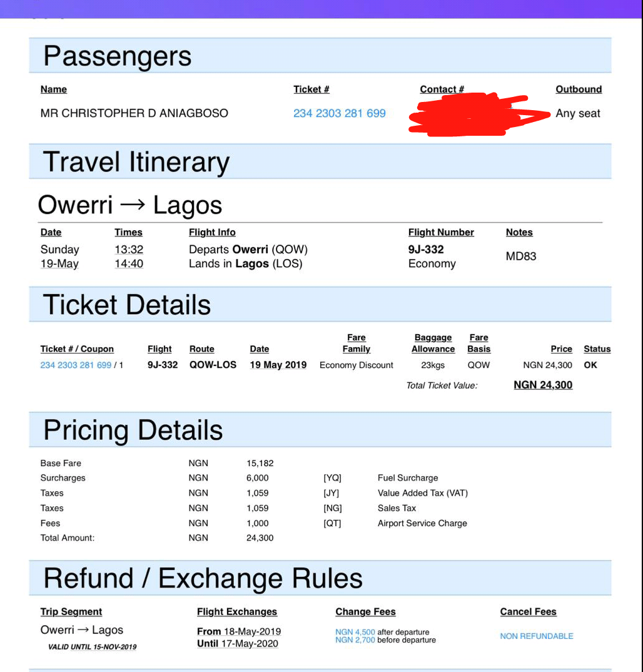Click the Ticket Details section header
The width and height of the screenshot is (643, 672).
(x=320, y=304)
